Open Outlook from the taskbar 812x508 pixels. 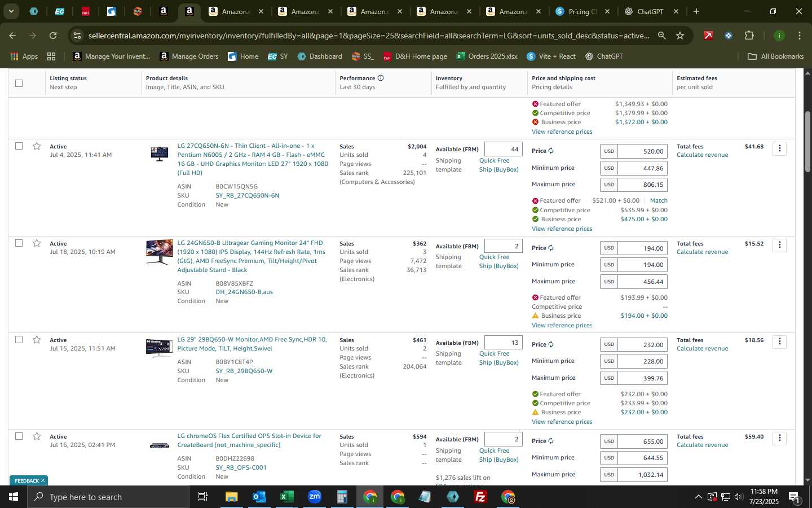click(x=259, y=497)
